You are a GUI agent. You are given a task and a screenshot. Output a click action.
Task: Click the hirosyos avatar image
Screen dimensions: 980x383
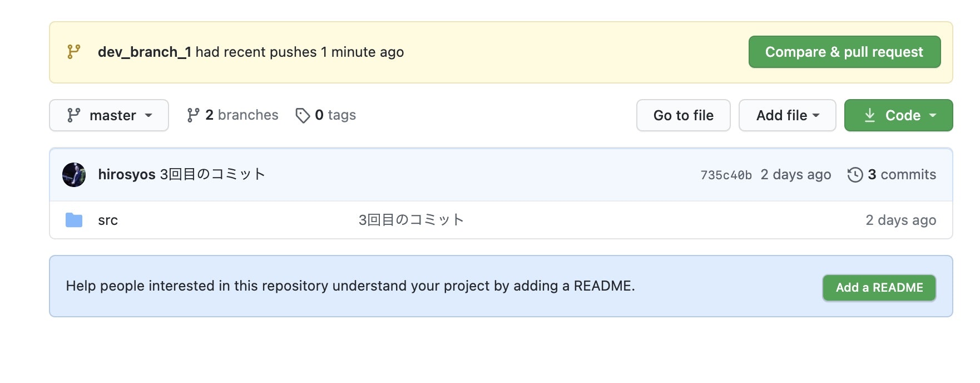click(x=74, y=175)
